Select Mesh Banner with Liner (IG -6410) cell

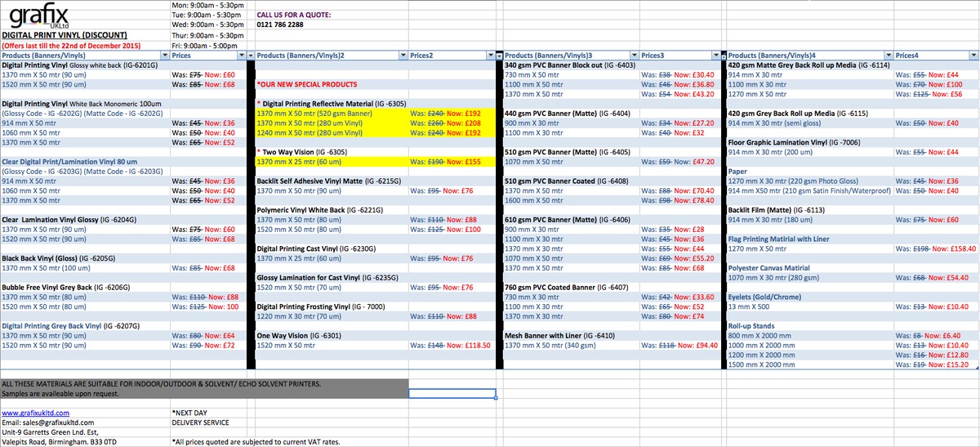tap(571, 335)
